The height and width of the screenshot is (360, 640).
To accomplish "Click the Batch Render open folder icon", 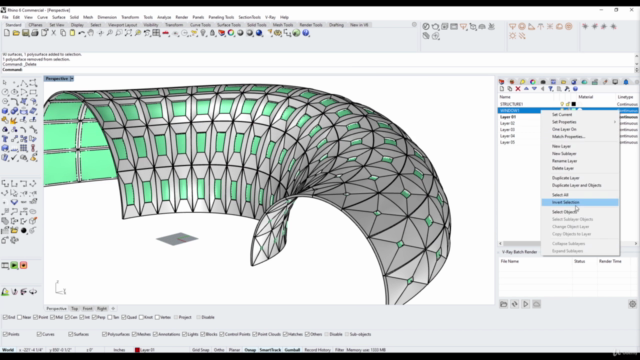I will coord(504,304).
